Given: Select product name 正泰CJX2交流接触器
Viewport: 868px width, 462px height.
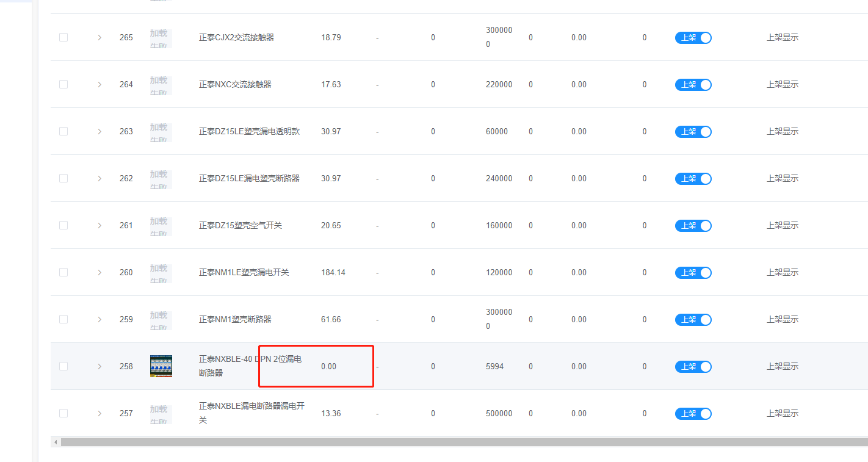Looking at the screenshot, I should [236, 37].
